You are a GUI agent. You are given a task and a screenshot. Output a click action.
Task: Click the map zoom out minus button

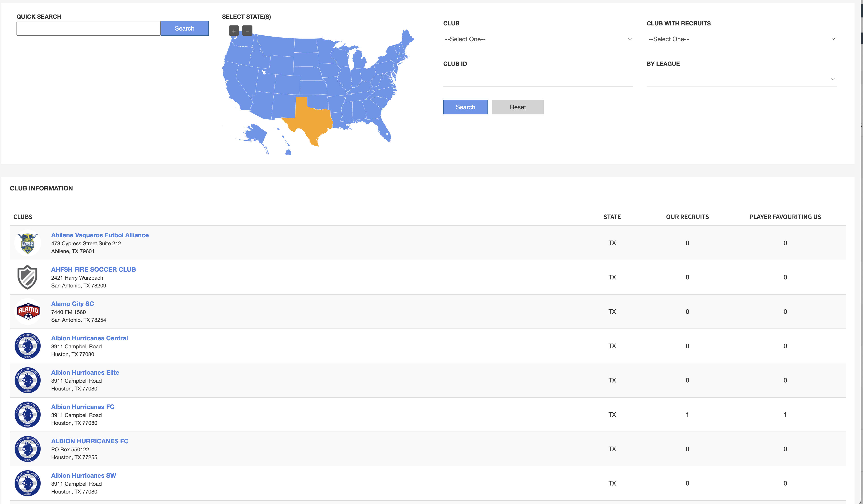[247, 31]
